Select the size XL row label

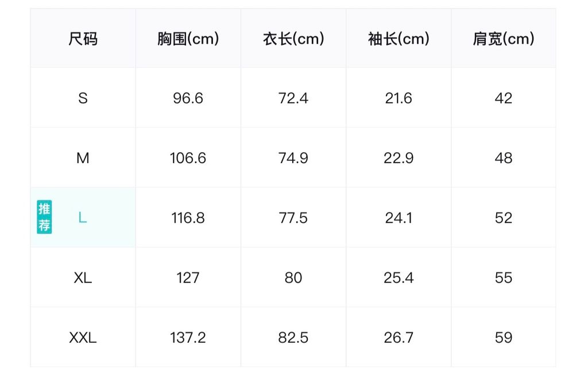(x=83, y=278)
